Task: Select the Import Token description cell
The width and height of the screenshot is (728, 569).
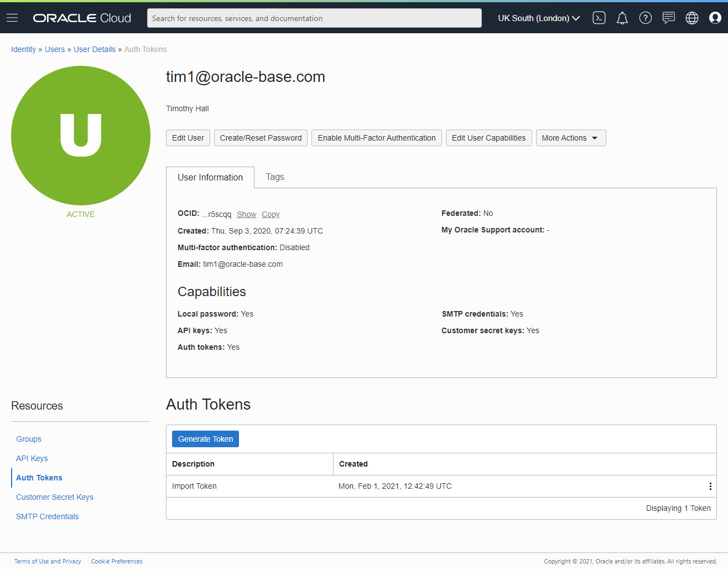Action: coord(194,486)
